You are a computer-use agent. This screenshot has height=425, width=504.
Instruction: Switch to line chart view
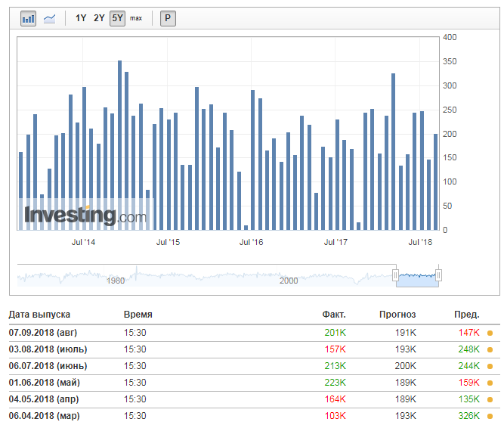(x=49, y=18)
